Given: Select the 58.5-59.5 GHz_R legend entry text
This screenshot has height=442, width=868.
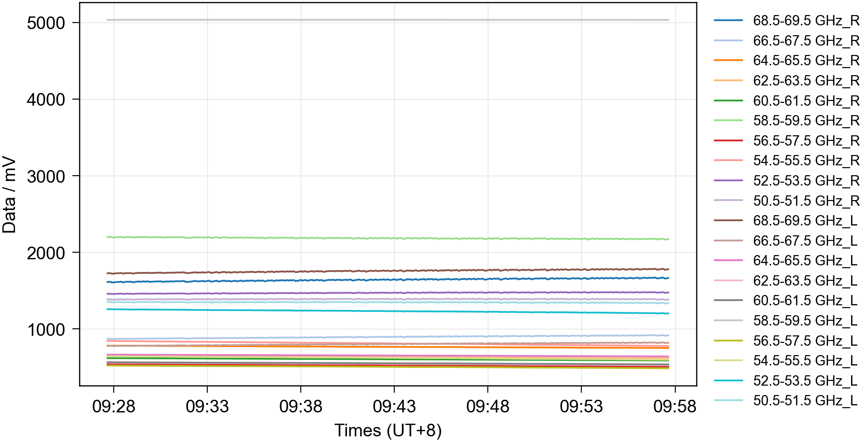Looking at the screenshot, I should pyautogui.click(x=805, y=121).
